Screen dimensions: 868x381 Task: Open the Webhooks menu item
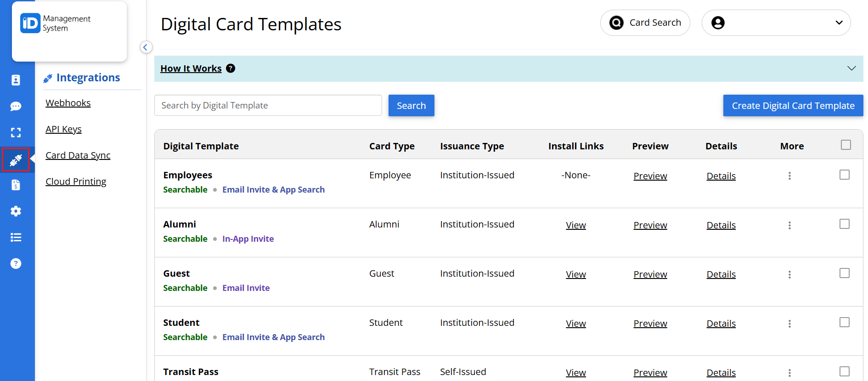[68, 103]
